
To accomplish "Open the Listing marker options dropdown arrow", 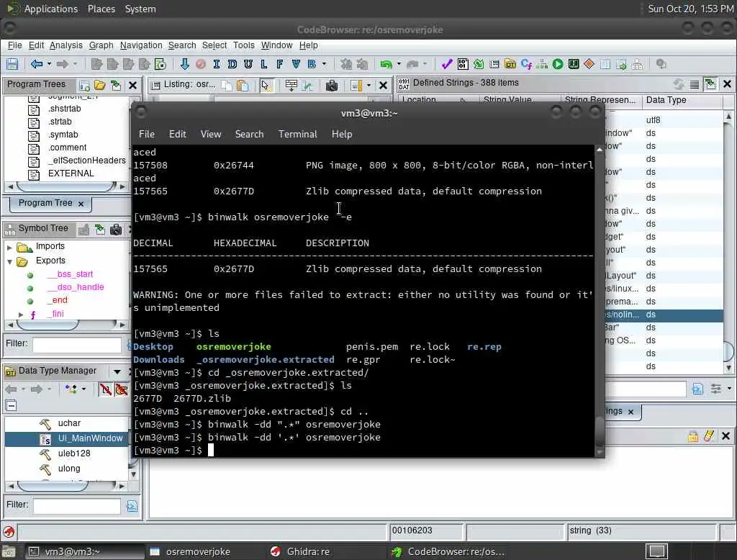I will click(x=368, y=85).
